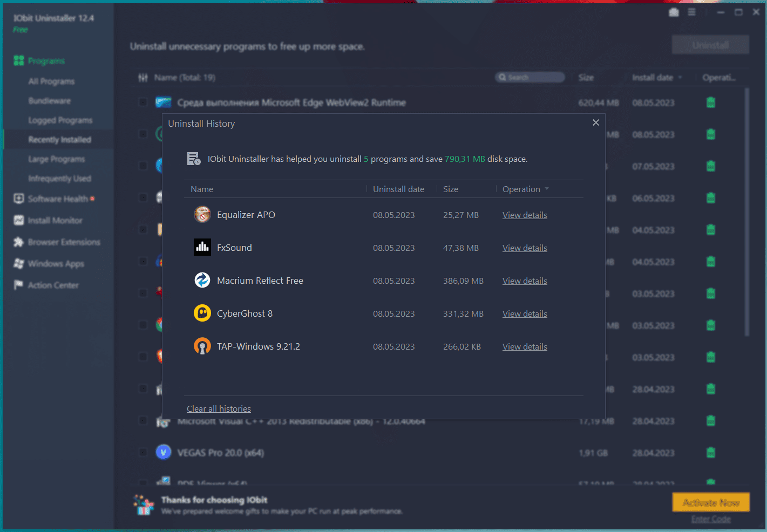Click the Activate Now button
This screenshot has height=532, width=767.
tap(711, 502)
